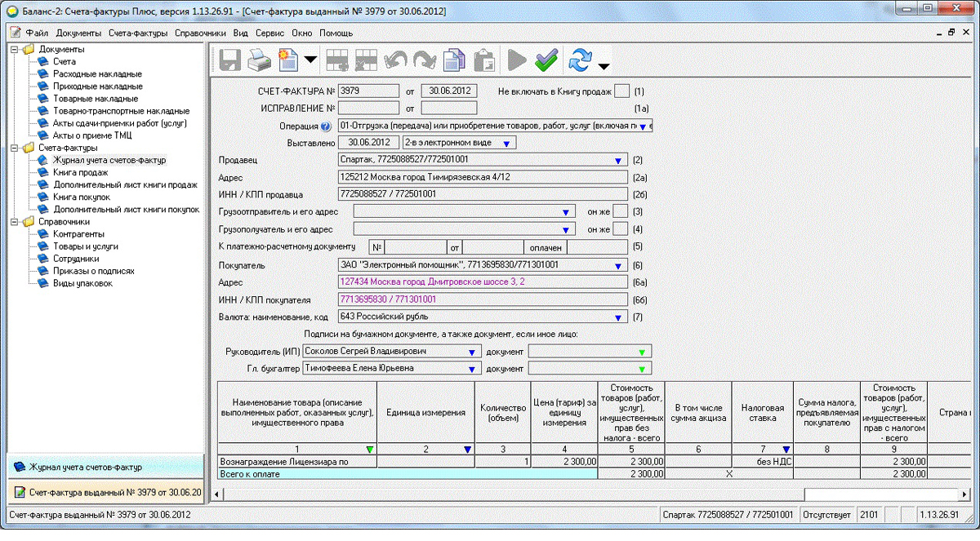Click the seller Адрес field

point(483,177)
